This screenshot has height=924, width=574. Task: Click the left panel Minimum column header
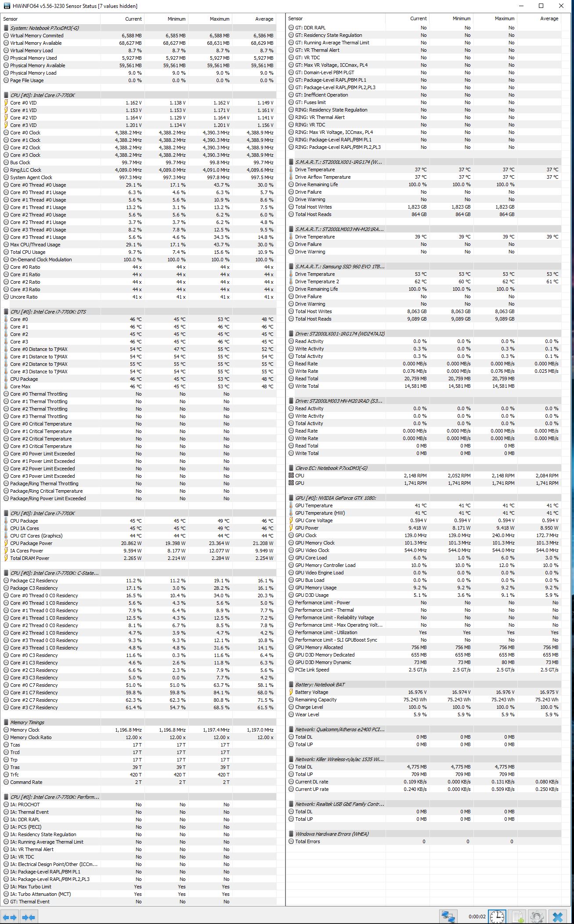pos(166,19)
